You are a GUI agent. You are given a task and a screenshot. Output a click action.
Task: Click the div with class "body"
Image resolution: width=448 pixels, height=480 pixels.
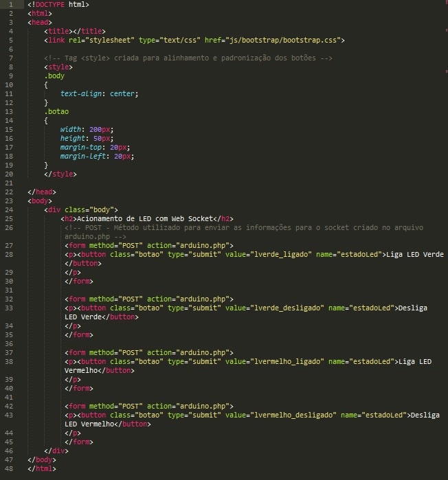click(x=81, y=209)
